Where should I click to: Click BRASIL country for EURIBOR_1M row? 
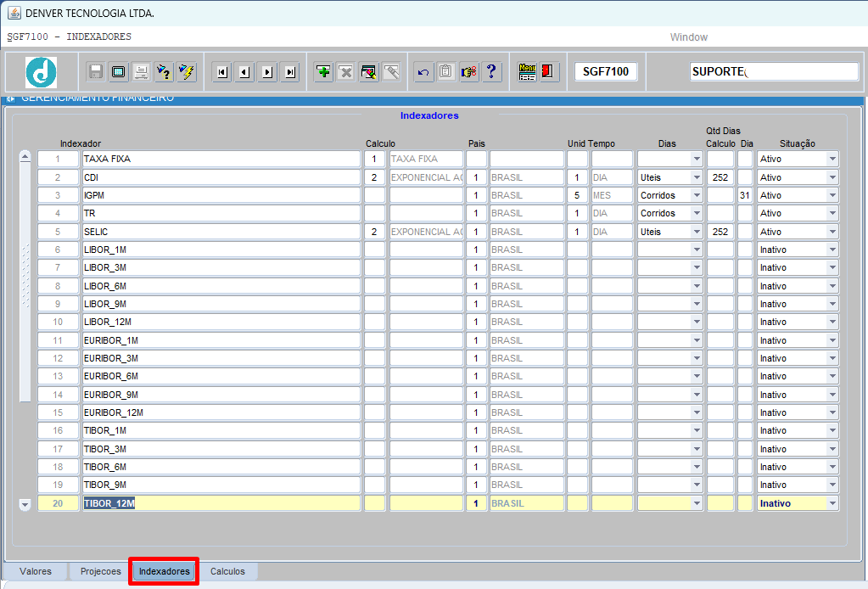click(526, 340)
